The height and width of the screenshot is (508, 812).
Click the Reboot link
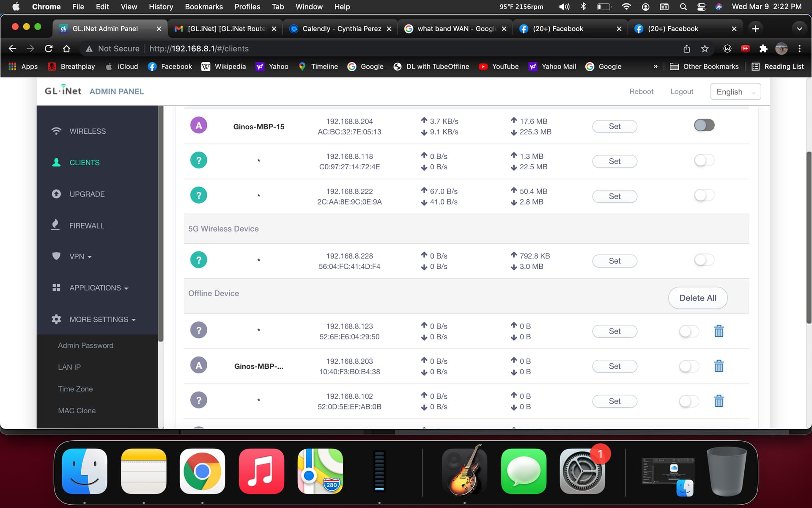641,91
